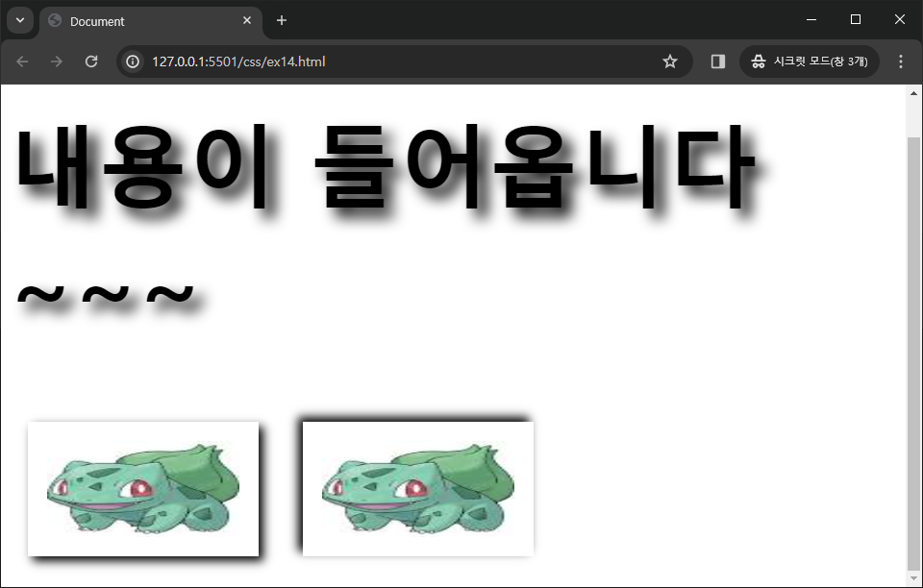Click the scrollbar up arrow
Viewport: 923px width, 588px height.
(x=913, y=93)
